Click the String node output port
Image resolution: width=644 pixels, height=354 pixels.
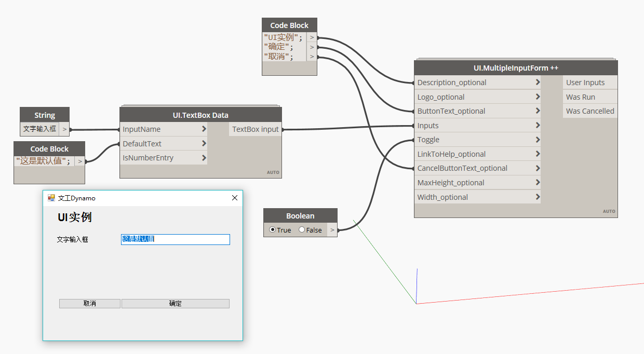coord(64,129)
